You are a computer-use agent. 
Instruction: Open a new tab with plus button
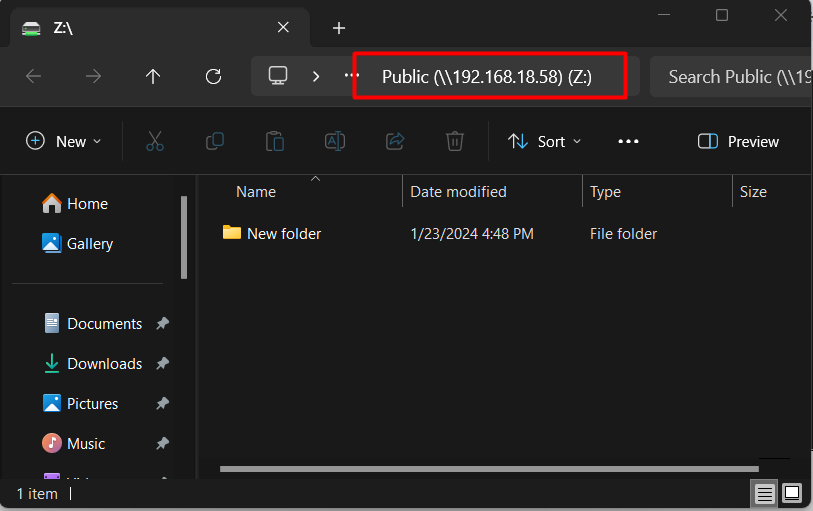point(339,28)
